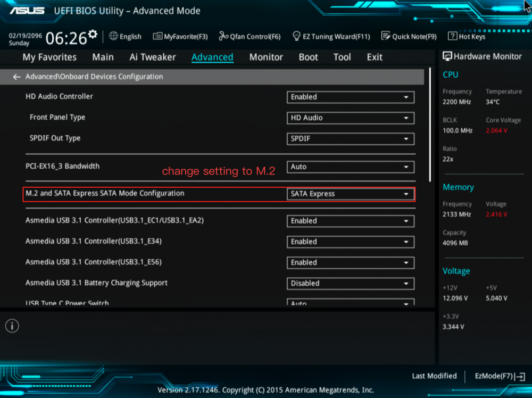Open USB3.1_E56 controller dropdown
The image size is (532, 398).
351,263
